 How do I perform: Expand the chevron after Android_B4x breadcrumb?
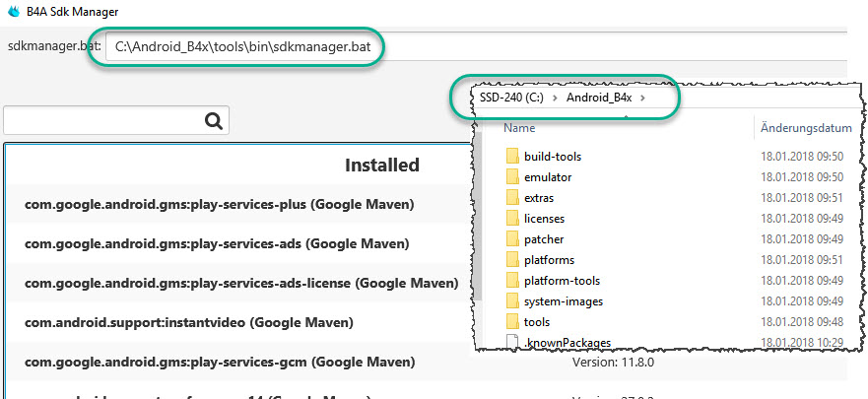coord(642,99)
